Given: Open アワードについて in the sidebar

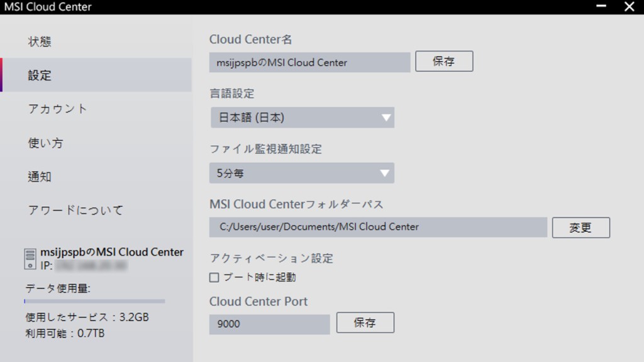Looking at the screenshot, I should pos(75,210).
